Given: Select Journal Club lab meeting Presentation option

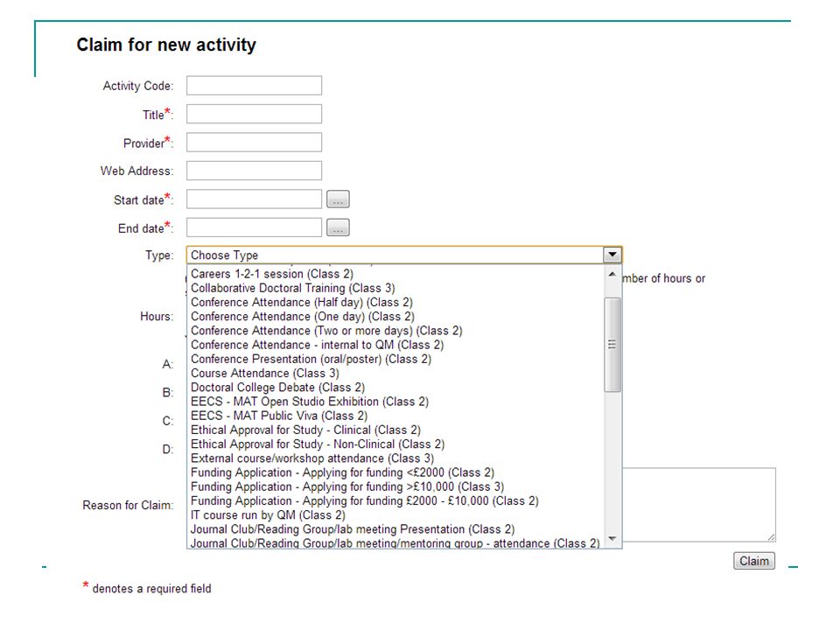Looking at the screenshot, I should [x=395, y=529].
